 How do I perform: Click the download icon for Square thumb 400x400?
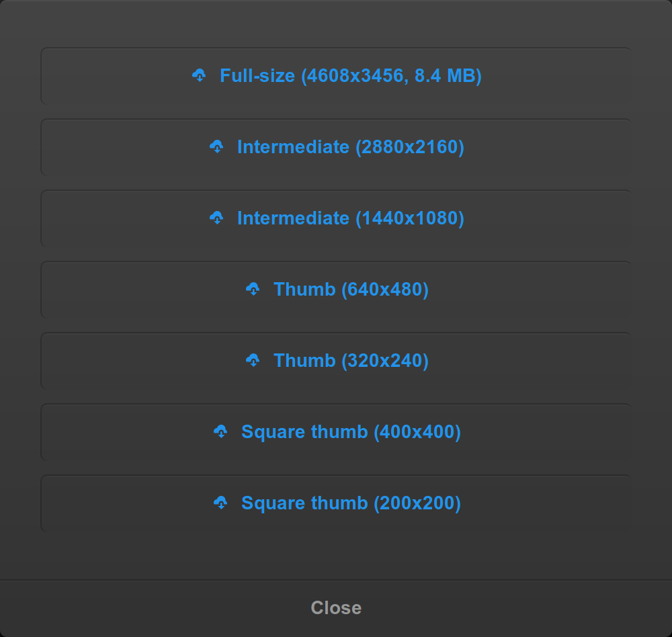pyautogui.click(x=221, y=432)
